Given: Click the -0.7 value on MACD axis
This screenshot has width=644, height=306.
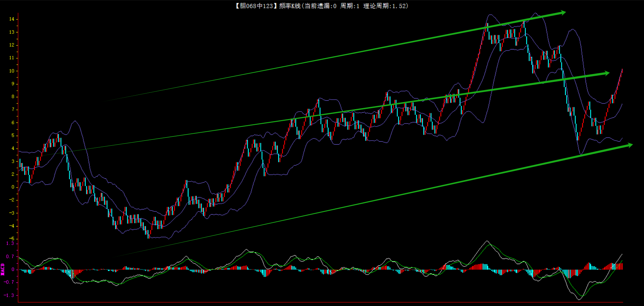Looking at the screenshot, I should coord(9,282).
